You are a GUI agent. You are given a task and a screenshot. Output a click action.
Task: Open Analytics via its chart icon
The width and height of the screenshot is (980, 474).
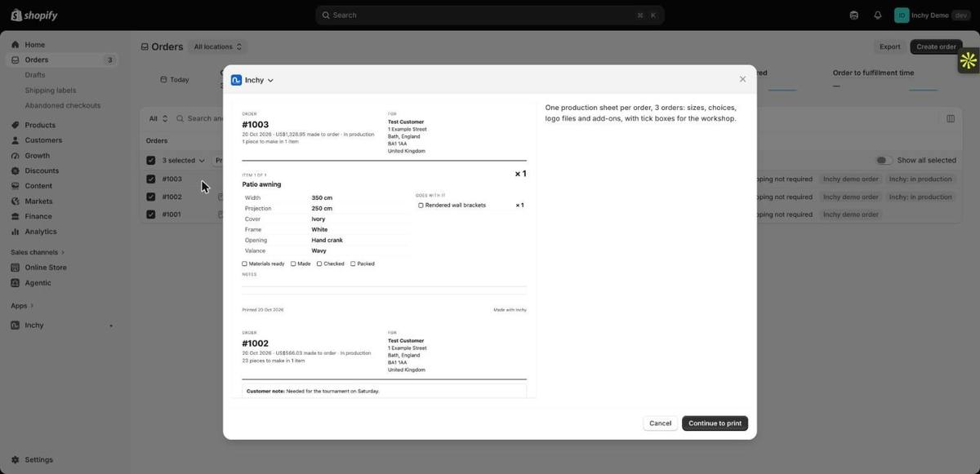(15, 232)
